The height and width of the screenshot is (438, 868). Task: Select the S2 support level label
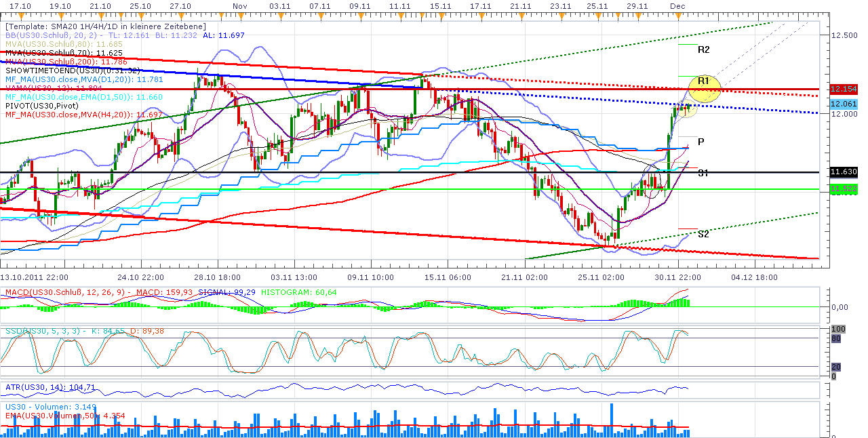pyautogui.click(x=702, y=233)
